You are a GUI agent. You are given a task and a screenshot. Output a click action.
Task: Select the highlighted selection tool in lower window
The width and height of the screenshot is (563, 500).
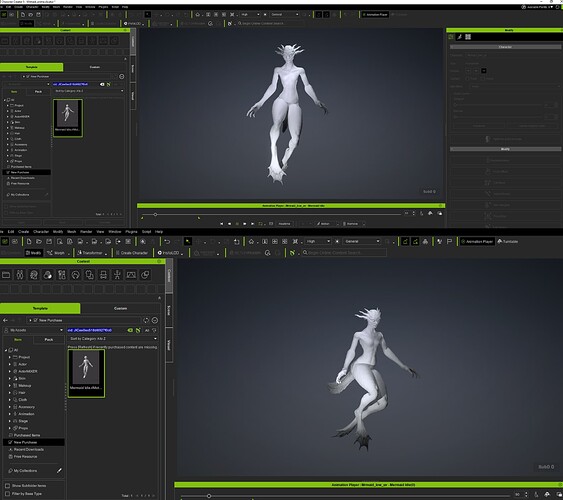(187, 242)
